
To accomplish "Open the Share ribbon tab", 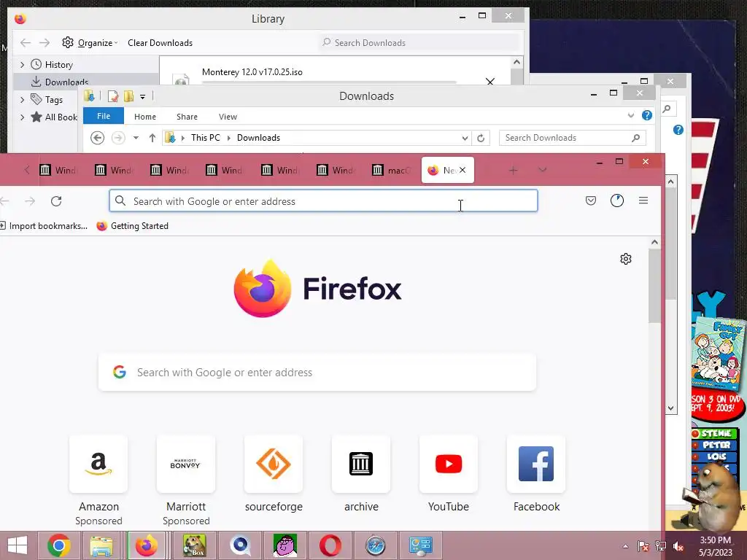I will click(x=187, y=117).
